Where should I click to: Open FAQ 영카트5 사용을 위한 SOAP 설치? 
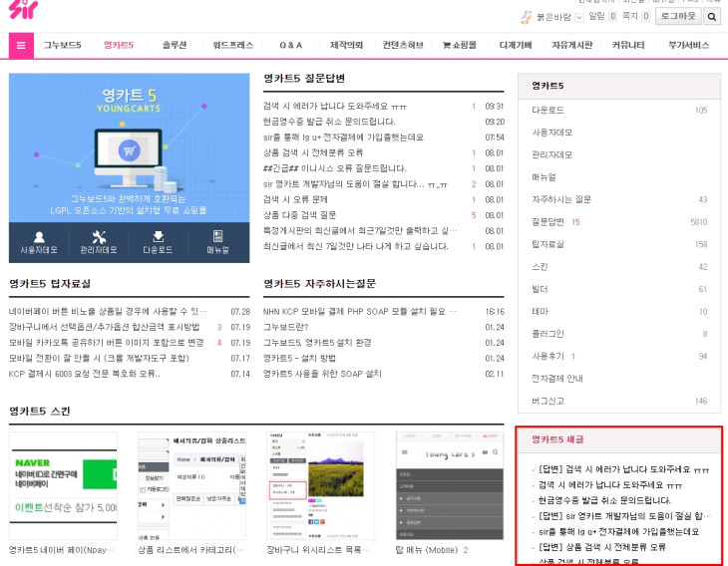322,374
